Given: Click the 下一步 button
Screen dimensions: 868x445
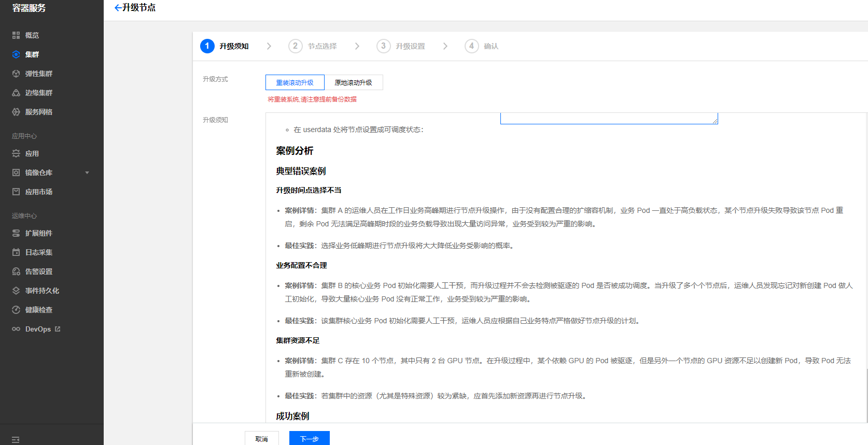Looking at the screenshot, I should [310, 439].
